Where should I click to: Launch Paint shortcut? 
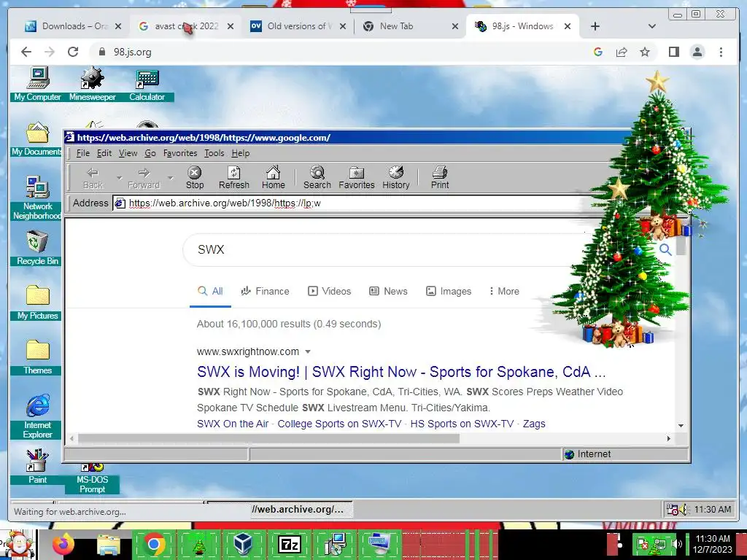pyautogui.click(x=38, y=466)
